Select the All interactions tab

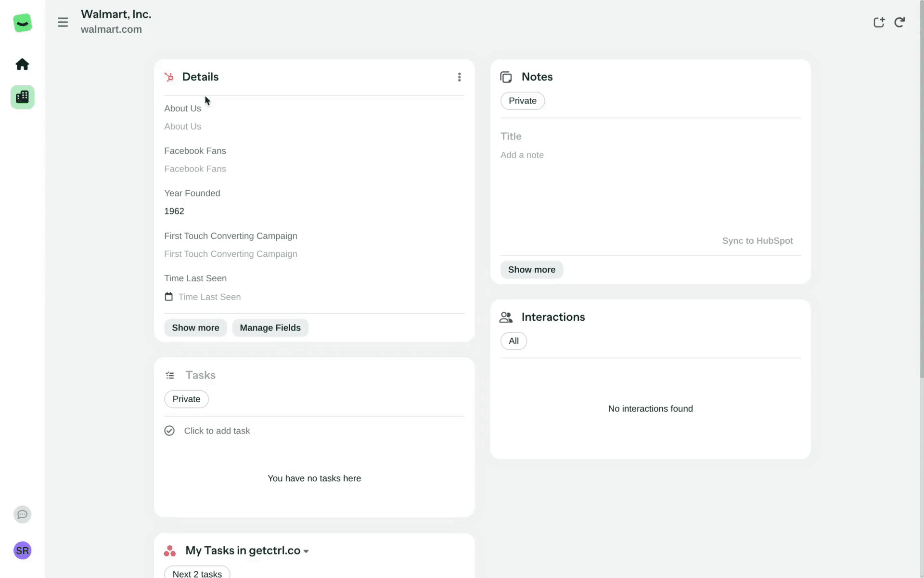point(513,341)
